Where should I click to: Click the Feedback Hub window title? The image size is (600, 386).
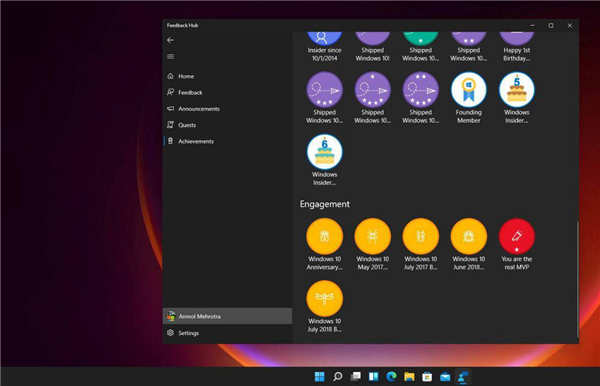tap(183, 25)
